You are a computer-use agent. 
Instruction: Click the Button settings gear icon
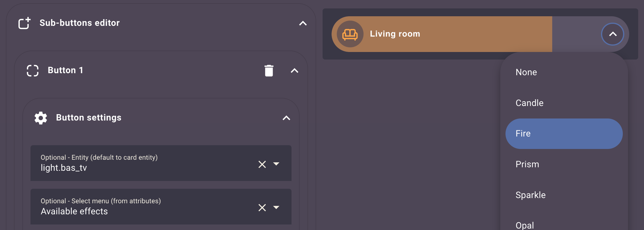click(x=41, y=118)
